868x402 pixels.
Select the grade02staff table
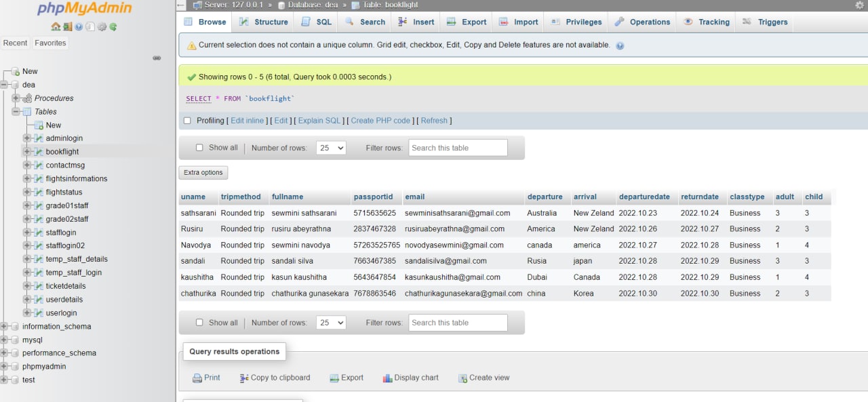point(67,219)
